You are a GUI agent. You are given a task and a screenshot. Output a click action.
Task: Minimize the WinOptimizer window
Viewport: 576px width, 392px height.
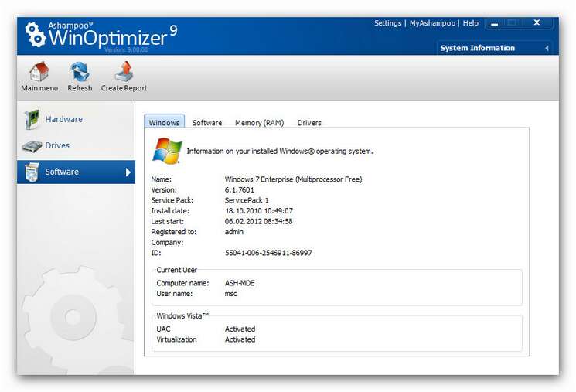pos(495,24)
